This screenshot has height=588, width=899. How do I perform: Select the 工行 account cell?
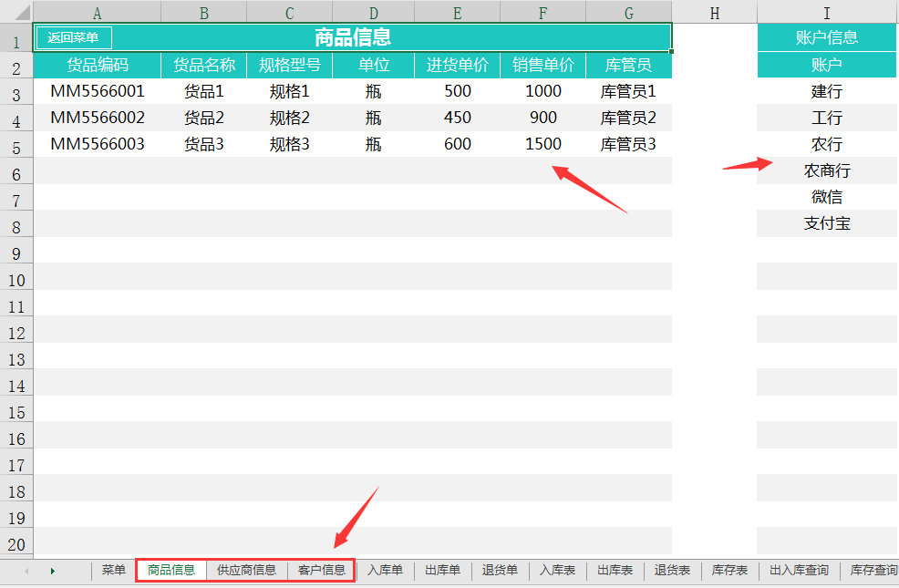[x=827, y=118]
